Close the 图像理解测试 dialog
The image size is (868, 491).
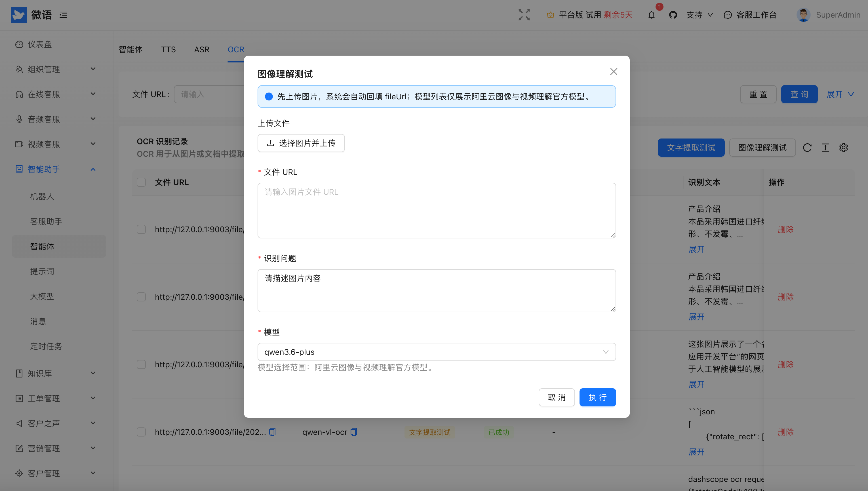614,72
